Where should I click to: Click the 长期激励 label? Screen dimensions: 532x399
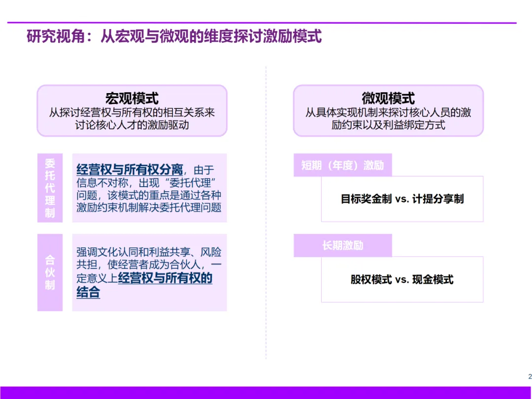pyautogui.click(x=343, y=245)
